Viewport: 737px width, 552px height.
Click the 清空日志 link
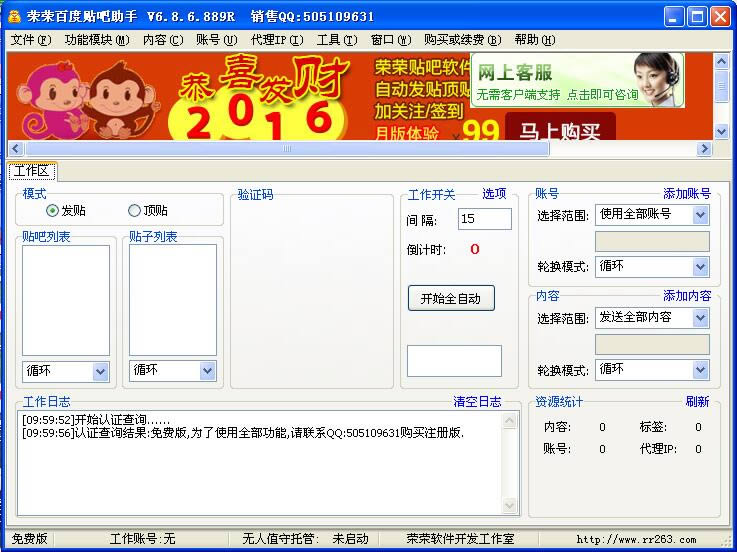click(477, 402)
